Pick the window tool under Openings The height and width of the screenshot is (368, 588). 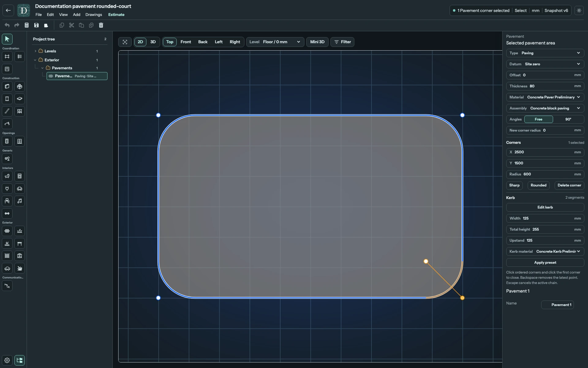point(20,141)
